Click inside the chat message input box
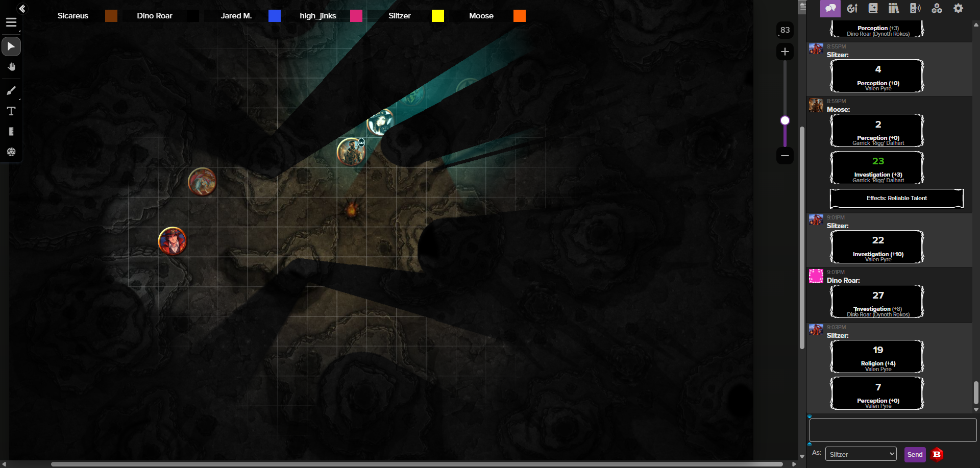The height and width of the screenshot is (468, 980). [893, 430]
